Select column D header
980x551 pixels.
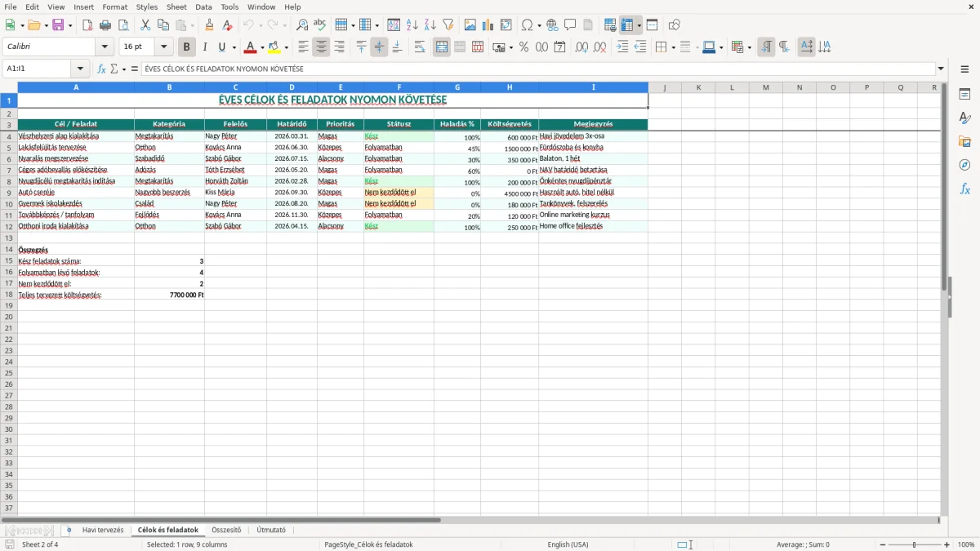click(292, 87)
